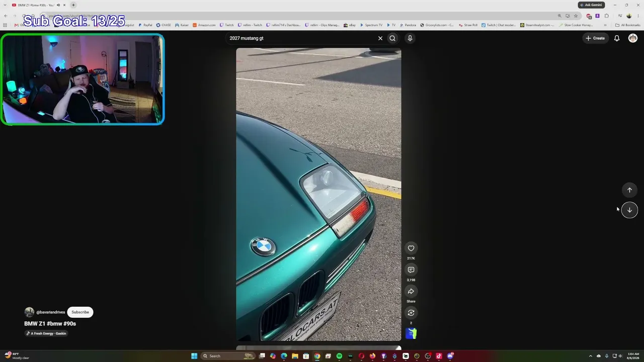Open Microsoft Edge from the taskbar

(x=284, y=356)
